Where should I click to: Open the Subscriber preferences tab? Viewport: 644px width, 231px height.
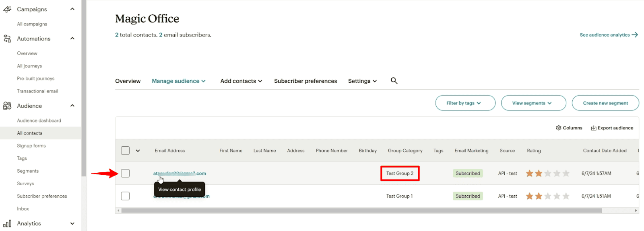pos(305,81)
